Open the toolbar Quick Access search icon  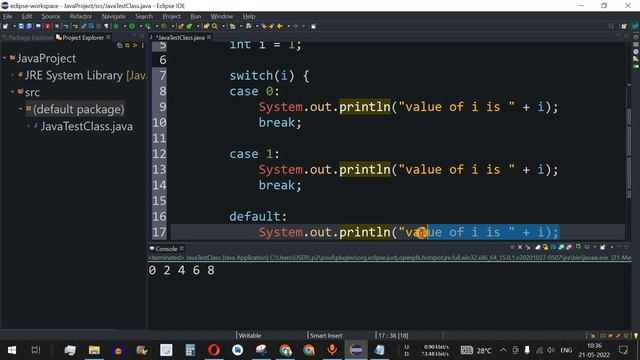611,26
